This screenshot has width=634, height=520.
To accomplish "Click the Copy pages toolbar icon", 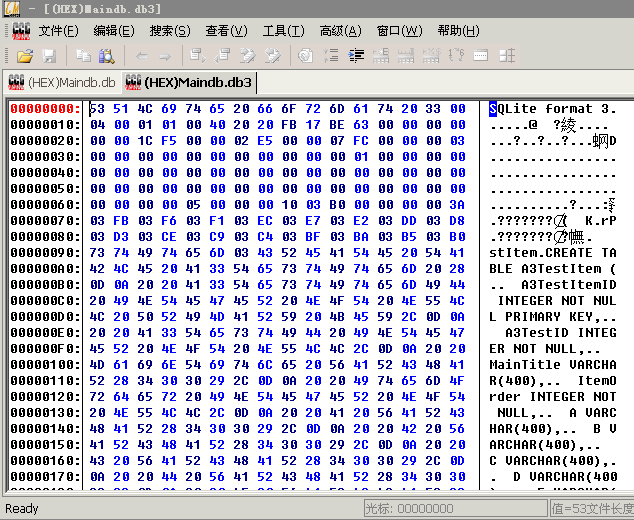I will (83, 56).
